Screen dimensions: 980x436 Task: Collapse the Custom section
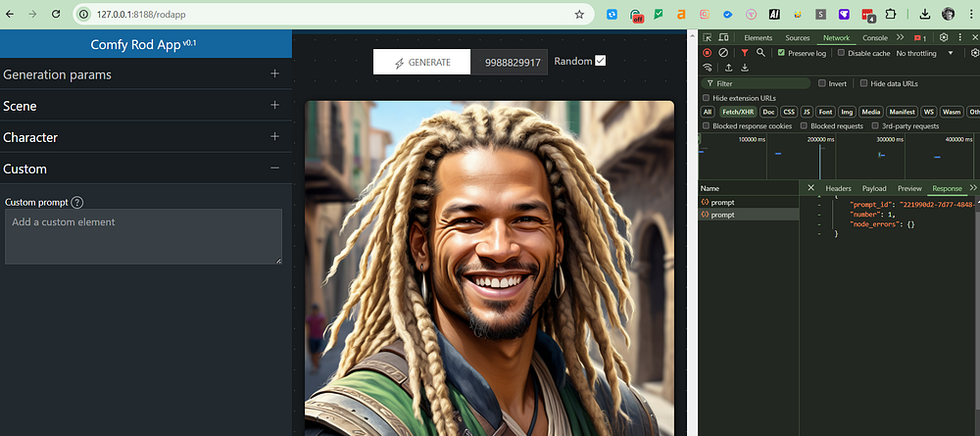146,169
